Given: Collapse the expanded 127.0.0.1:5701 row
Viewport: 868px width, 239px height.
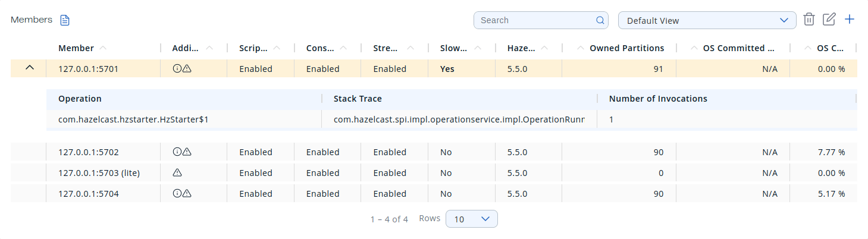Looking at the screenshot, I should [x=30, y=68].
